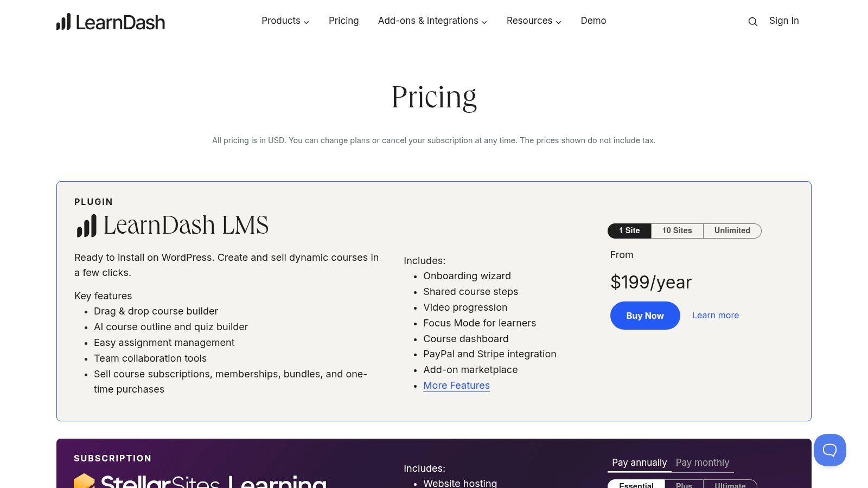This screenshot has height=488, width=868.
Task: Open the More Features link
Action: (x=456, y=385)
